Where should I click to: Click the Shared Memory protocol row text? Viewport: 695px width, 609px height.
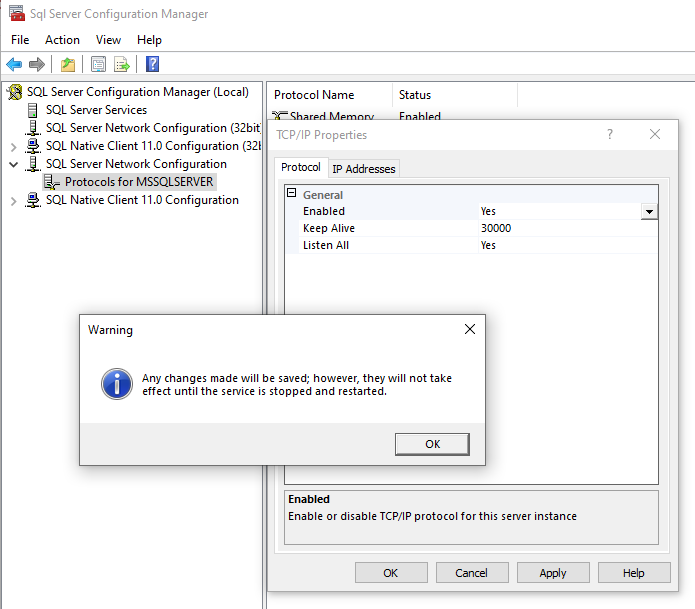[x=332, y=116]
